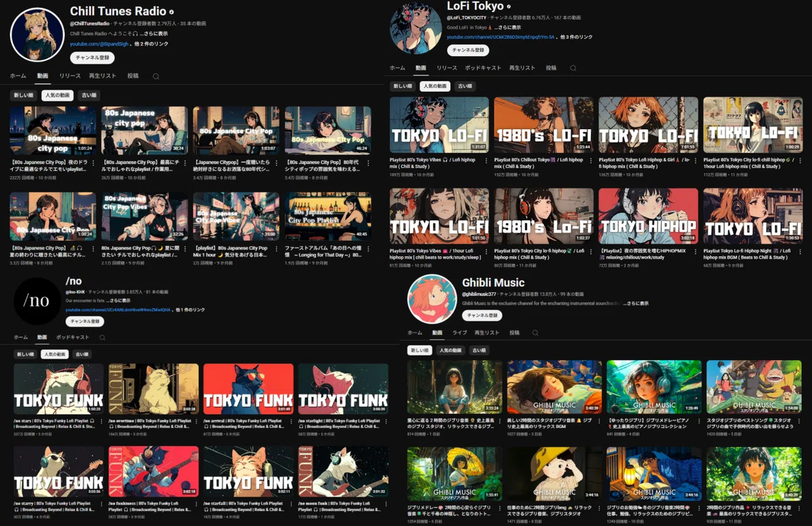The width and height of the screenshot is (812, 526).
Task: Open three-dot menu for '/no starlight' video
Action: [x=388, y=421]
